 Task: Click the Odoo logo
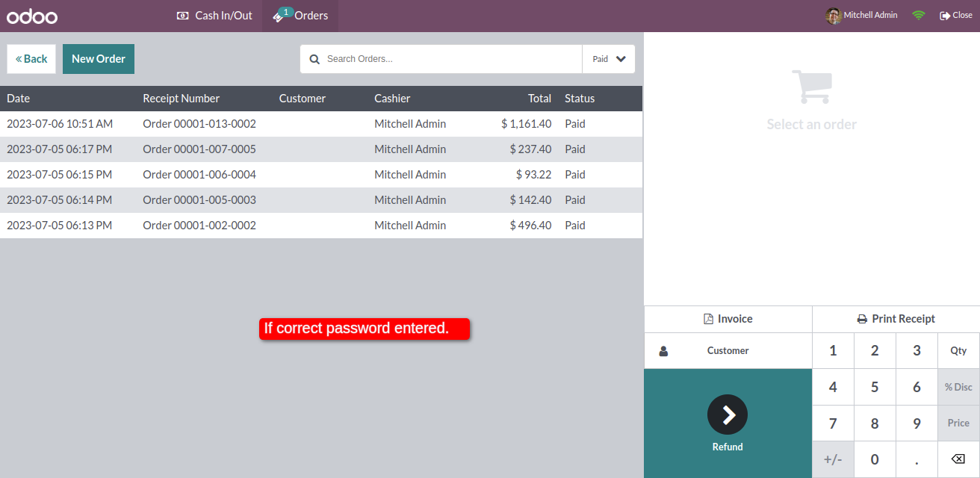click(32, 16)
